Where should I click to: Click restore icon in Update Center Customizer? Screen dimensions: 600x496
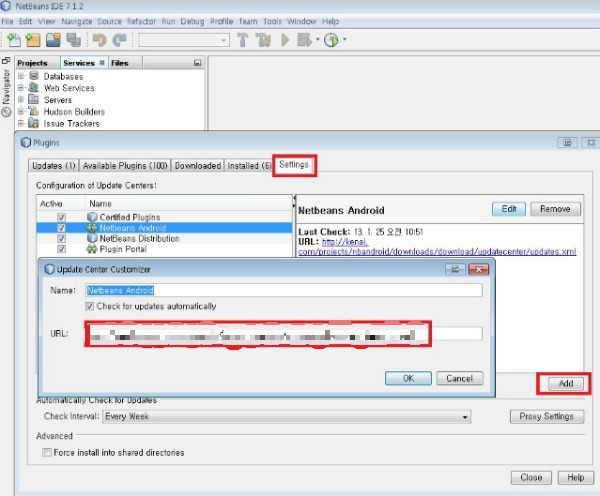(x=455, y=269)
